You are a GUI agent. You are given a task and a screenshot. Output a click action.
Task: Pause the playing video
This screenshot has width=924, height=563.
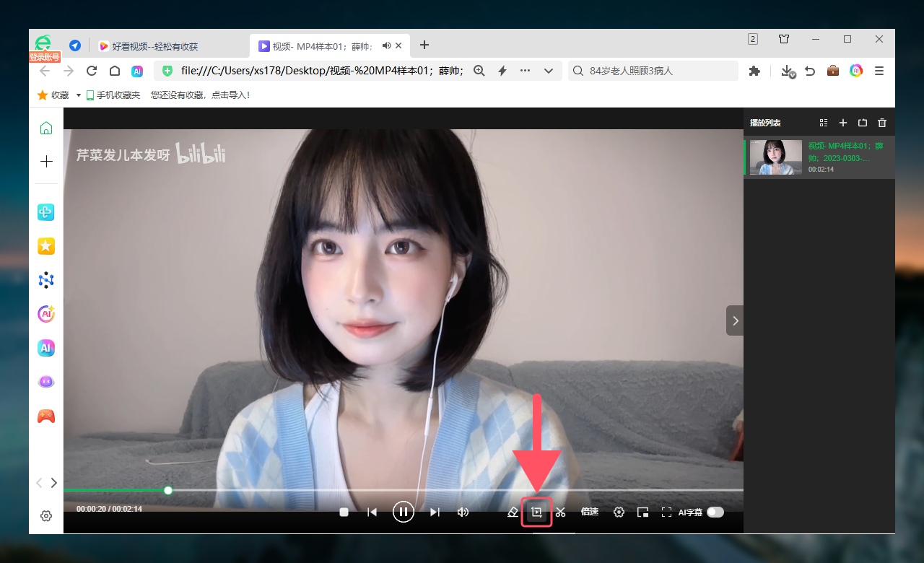coord(403,512)
